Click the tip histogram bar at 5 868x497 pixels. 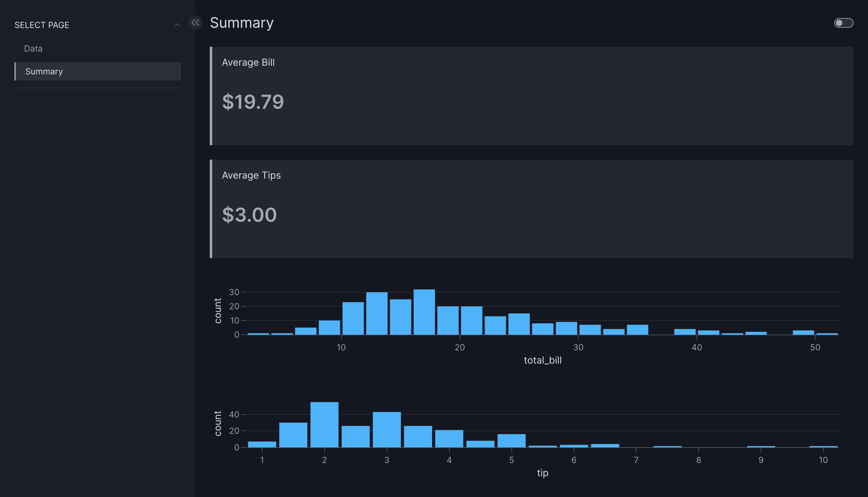[x=511, y=441]
